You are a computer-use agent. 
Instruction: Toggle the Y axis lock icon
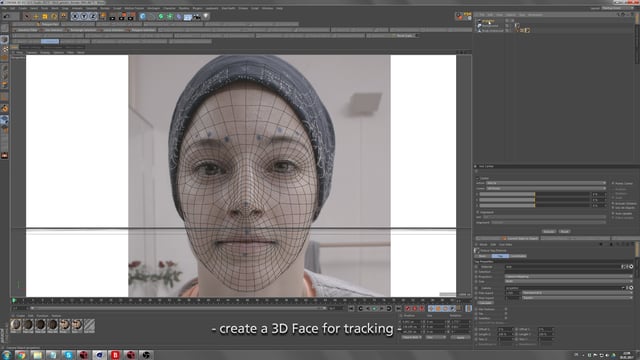click(x=84, y=16)
